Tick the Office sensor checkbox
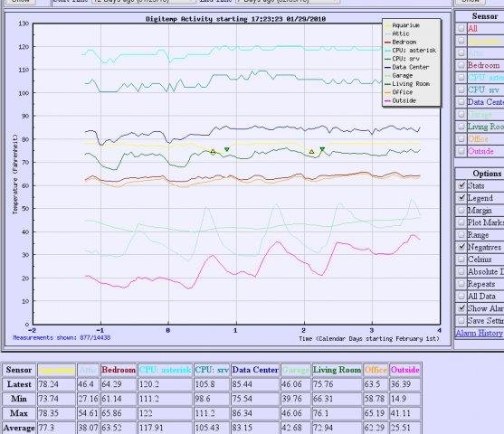504x434 pixels. click(461, 138)
